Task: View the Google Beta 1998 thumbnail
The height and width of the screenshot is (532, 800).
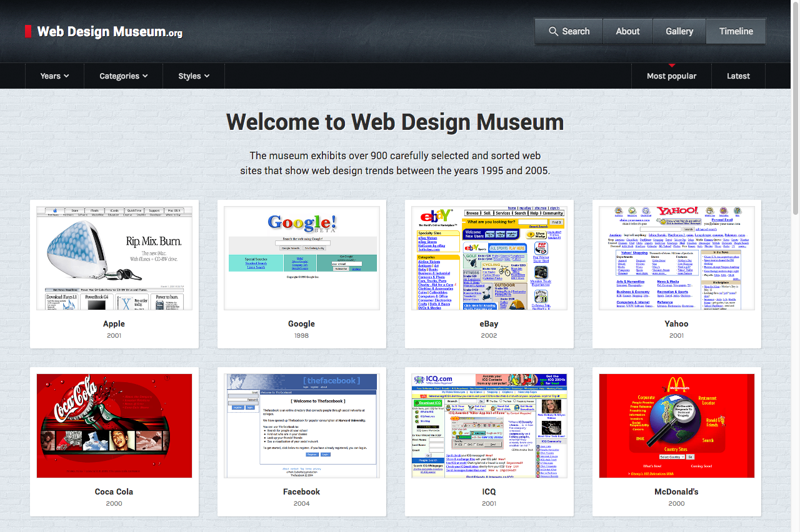Action: click(x=301, y=256)
